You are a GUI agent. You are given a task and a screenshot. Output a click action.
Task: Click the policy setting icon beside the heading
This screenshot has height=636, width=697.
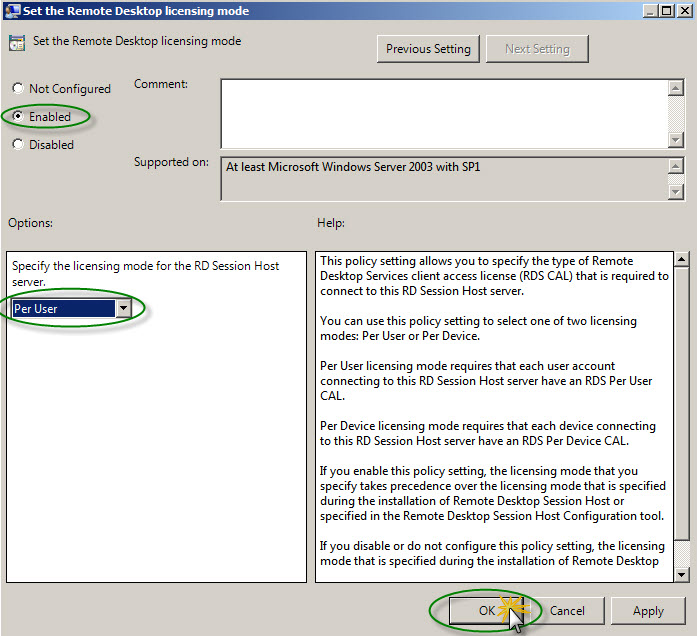point(17,44)
